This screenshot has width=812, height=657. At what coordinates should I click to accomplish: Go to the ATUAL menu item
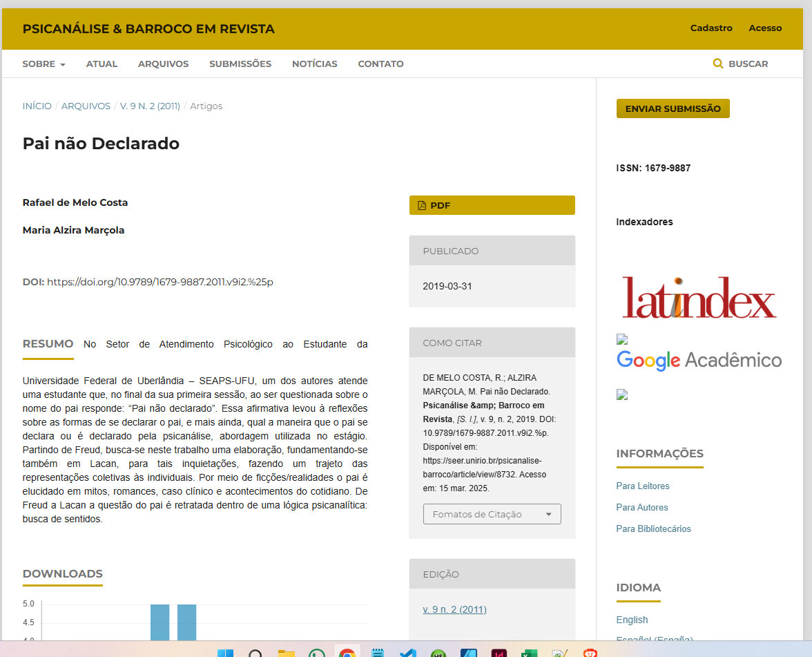point(101,64)
